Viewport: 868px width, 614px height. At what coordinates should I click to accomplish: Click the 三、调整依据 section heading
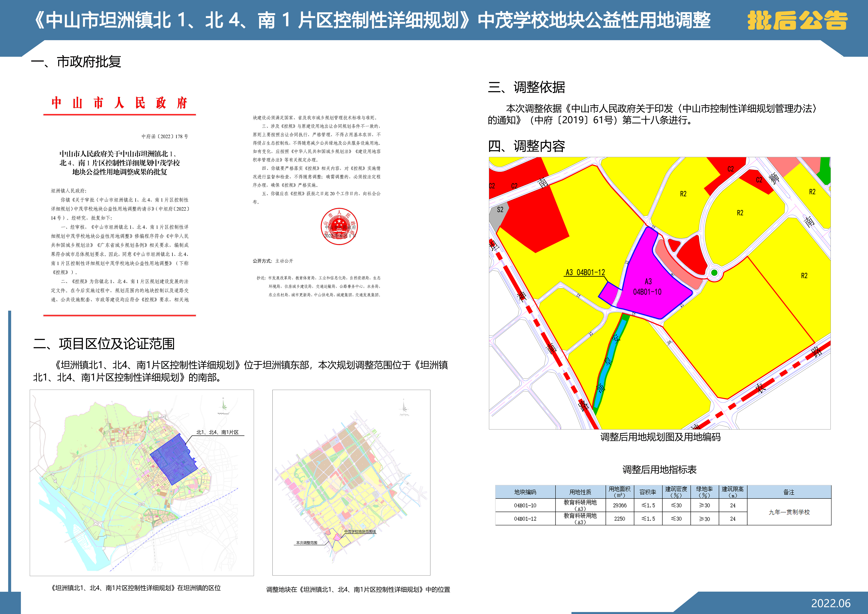tap(526, 87)
